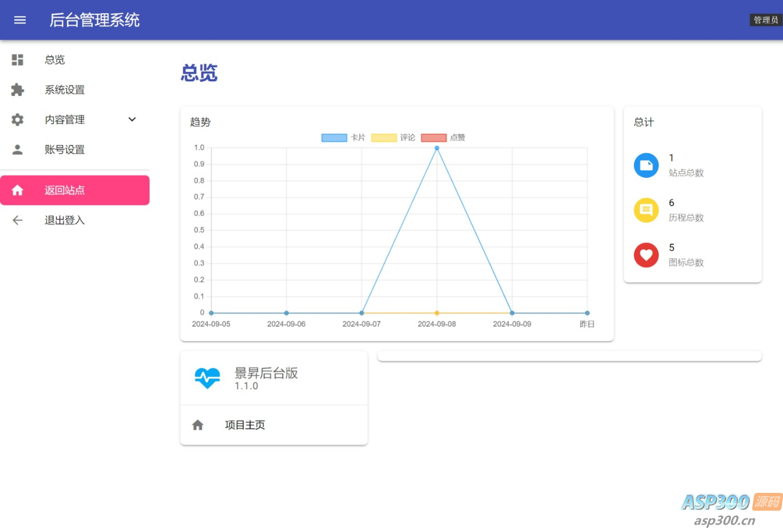Select 总览 from the sidebar menu

54,59
